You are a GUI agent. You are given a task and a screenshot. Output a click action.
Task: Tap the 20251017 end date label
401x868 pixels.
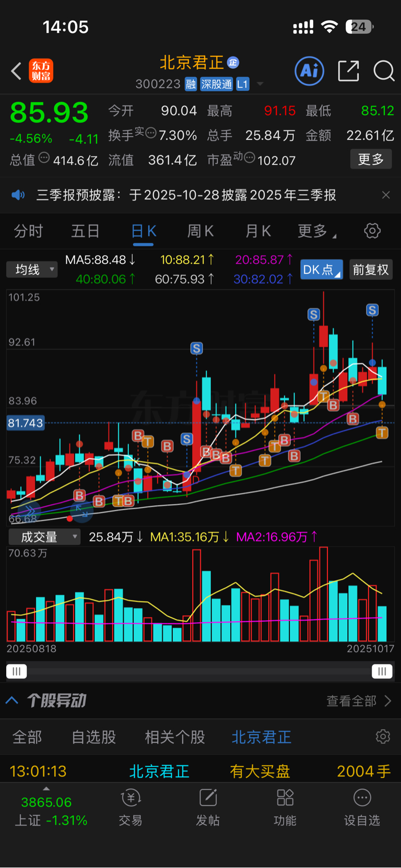(x=370, y=649)
